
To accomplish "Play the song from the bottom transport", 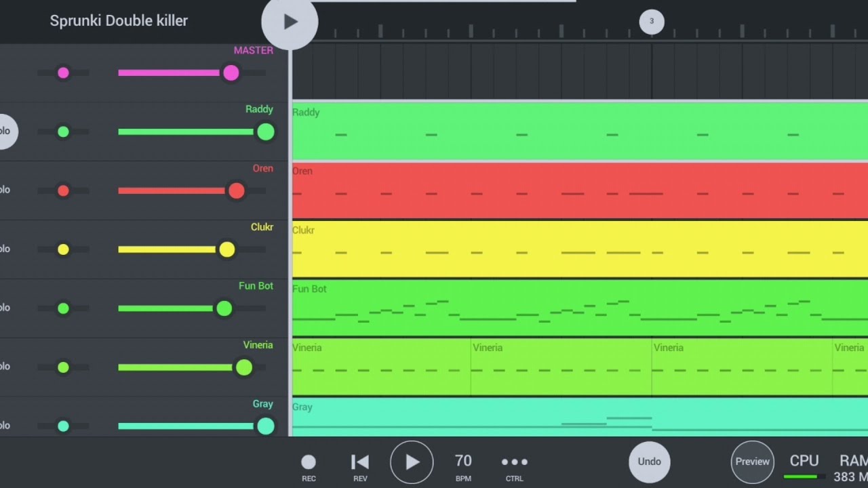I will coord(412,462).
